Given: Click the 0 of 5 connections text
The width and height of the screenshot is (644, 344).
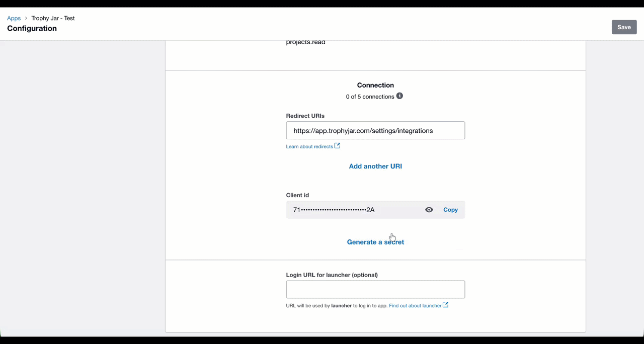Looking at the screenshot, I should [x=370, y=97].
